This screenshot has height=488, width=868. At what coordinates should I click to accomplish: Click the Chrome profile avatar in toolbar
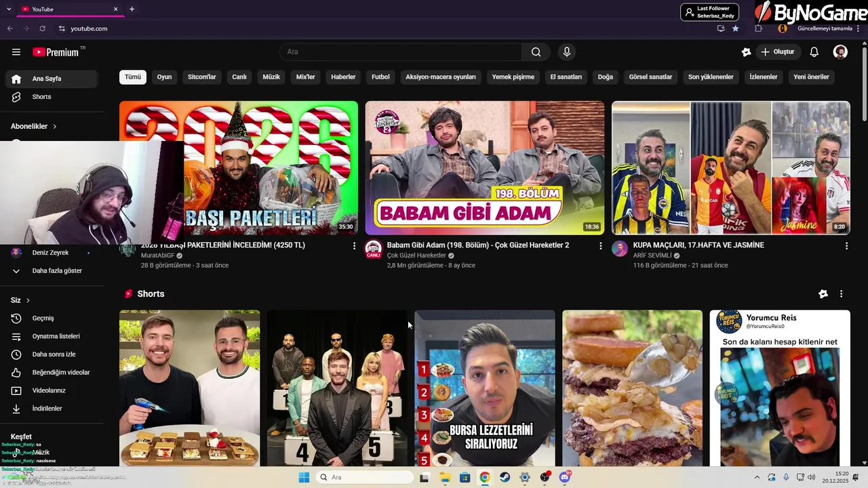pos(783,28)
